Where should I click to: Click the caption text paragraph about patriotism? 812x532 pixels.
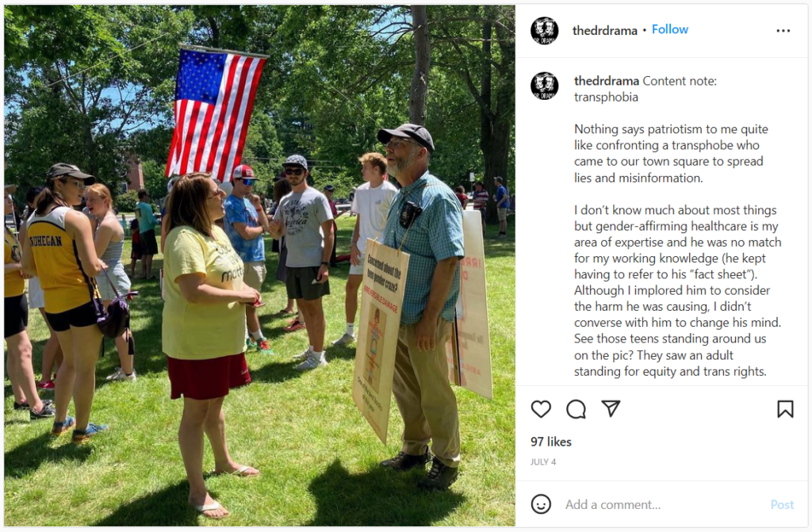[x=671, y=153]
